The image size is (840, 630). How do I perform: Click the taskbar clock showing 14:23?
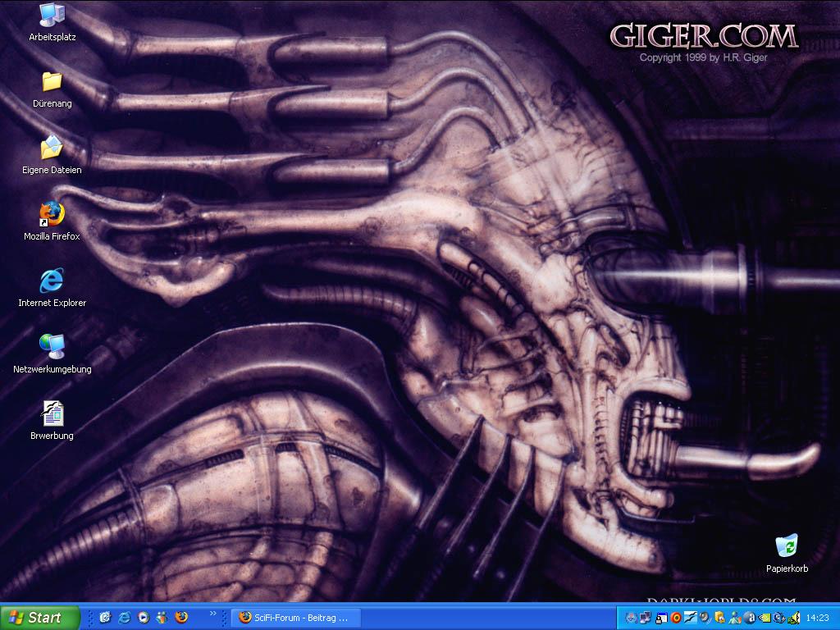pyautogui.click(x=817, y=618)
